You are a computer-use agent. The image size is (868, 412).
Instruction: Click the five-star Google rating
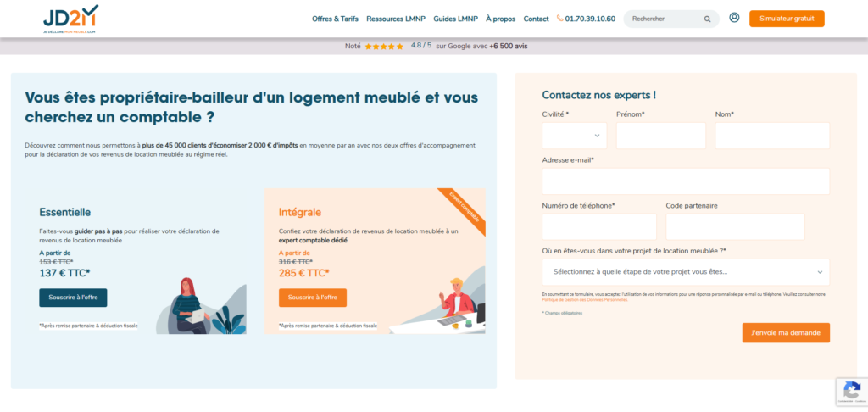point(384,47)
